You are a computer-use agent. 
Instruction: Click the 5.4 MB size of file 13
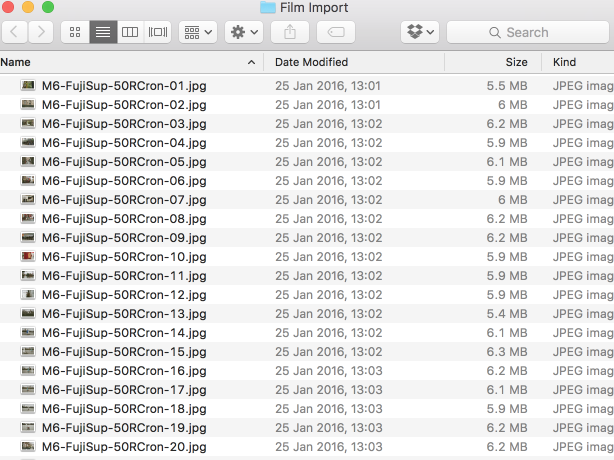click(507, 314)
